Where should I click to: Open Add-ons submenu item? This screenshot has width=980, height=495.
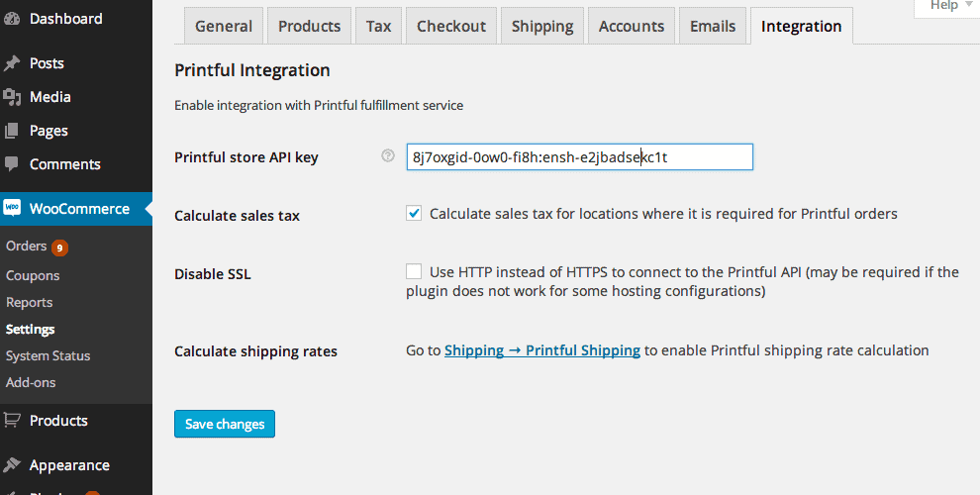(31, 382)
